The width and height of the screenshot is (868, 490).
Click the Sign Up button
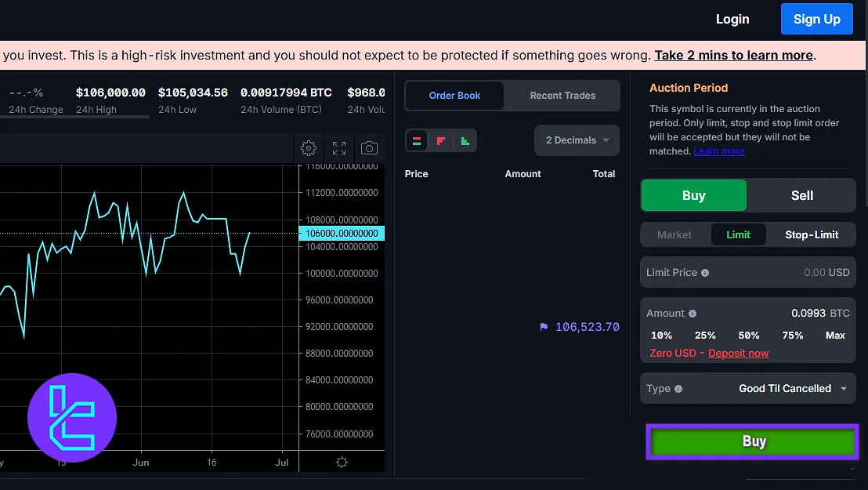[x=816, y=20]
